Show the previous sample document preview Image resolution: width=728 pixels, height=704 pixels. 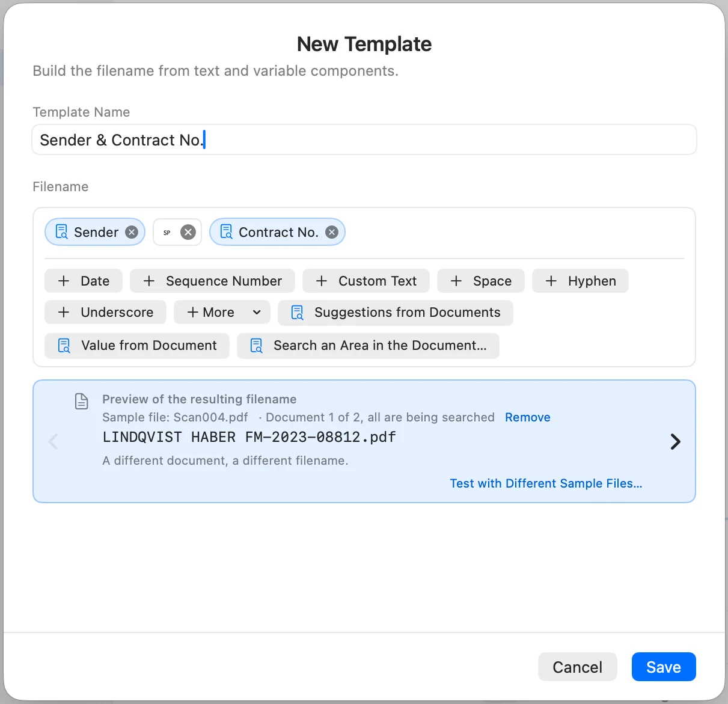[x=53, y=442]
